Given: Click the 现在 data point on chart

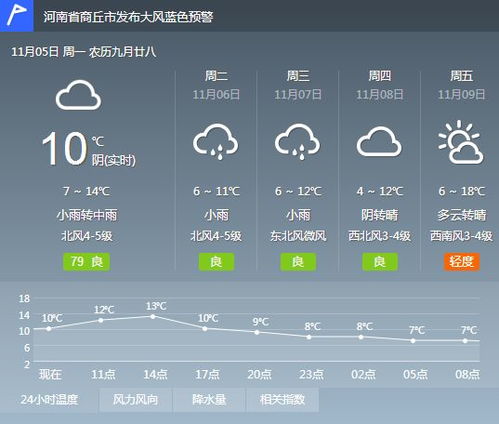Looking at the screenshot, I should (x=49, y=329).
